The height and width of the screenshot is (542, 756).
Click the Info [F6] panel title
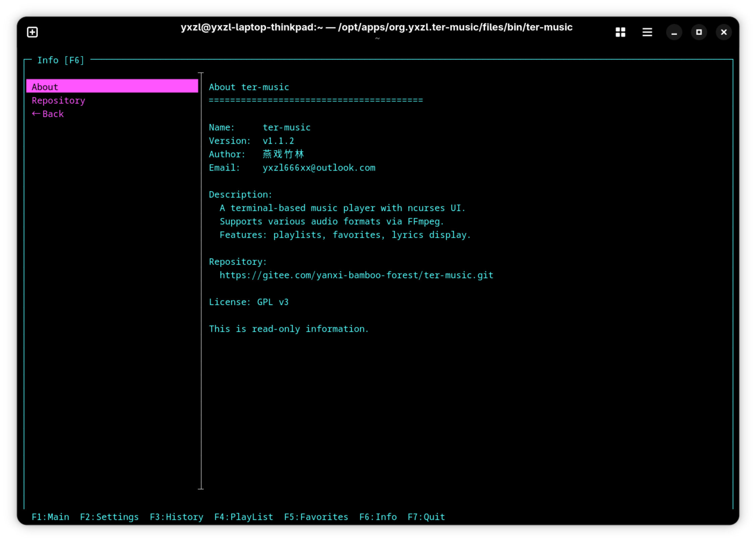point(60,60)
